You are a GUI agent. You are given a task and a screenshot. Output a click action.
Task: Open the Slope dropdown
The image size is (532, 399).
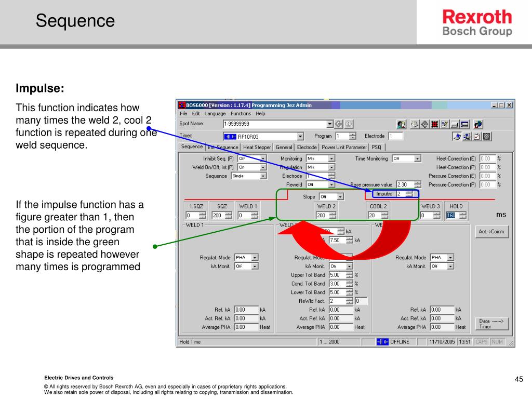tap(340, 197)
